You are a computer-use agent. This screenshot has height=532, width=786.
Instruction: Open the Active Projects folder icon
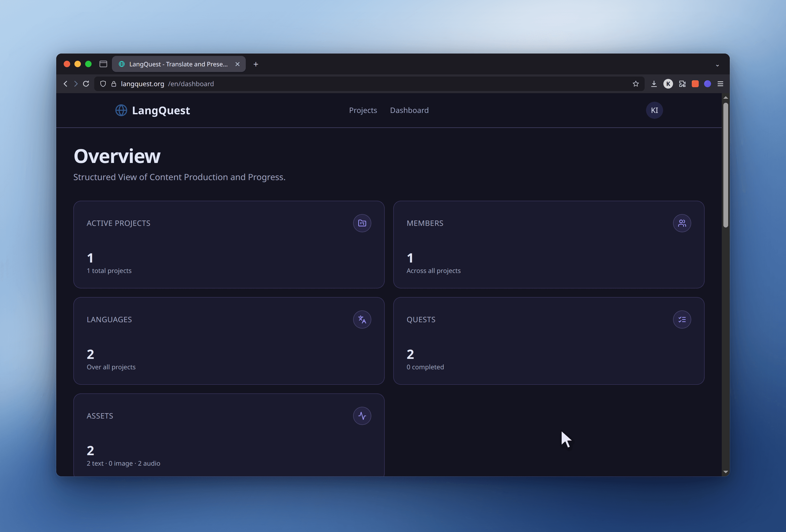click(x=362, y=223)
